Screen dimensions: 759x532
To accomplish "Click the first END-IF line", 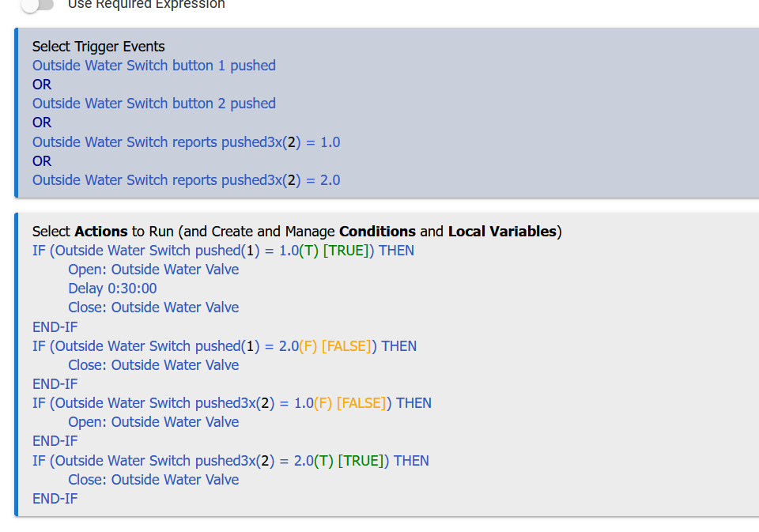I will pyautogui.click(x=55, y=326).
